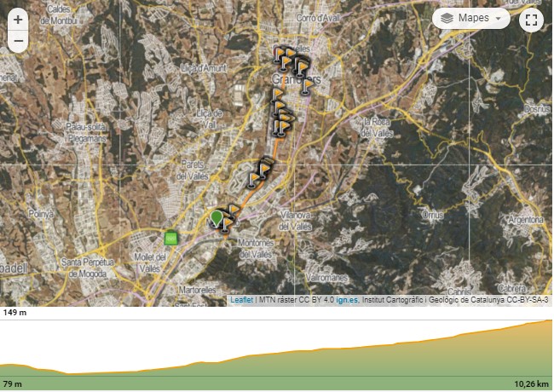Click the layers stack icon beside Mapes
The width and height of the screenshot is (554, 392).
(447, 18)
